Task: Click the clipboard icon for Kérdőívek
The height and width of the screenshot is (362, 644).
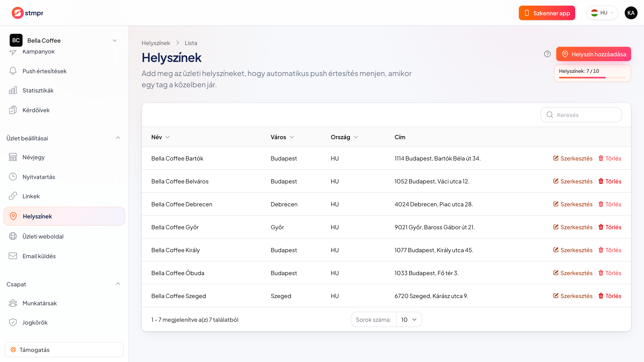Action: (x=13, y=110)
